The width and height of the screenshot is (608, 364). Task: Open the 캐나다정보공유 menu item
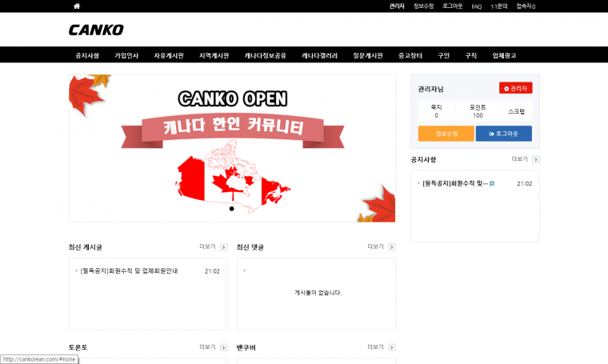[266, 55]
